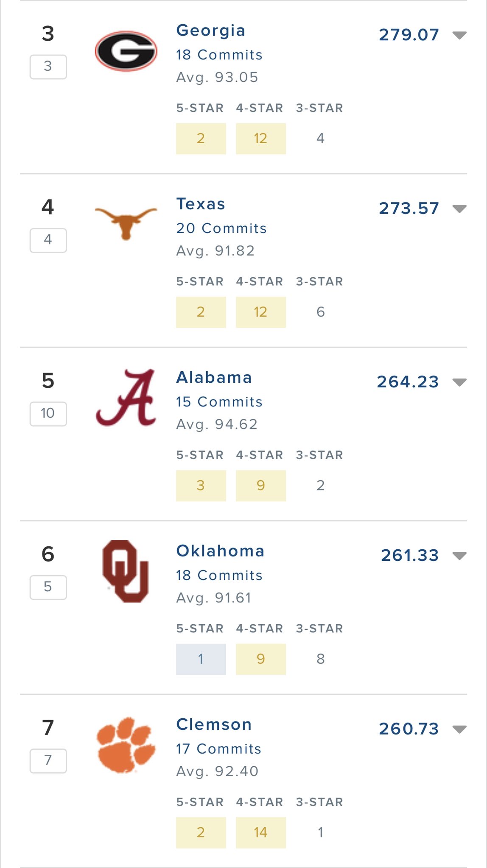Viewport: 487px width, 868px height.
Task: Expand the Alabama 264.23 score arrow
Action: [x=459, y=382]
